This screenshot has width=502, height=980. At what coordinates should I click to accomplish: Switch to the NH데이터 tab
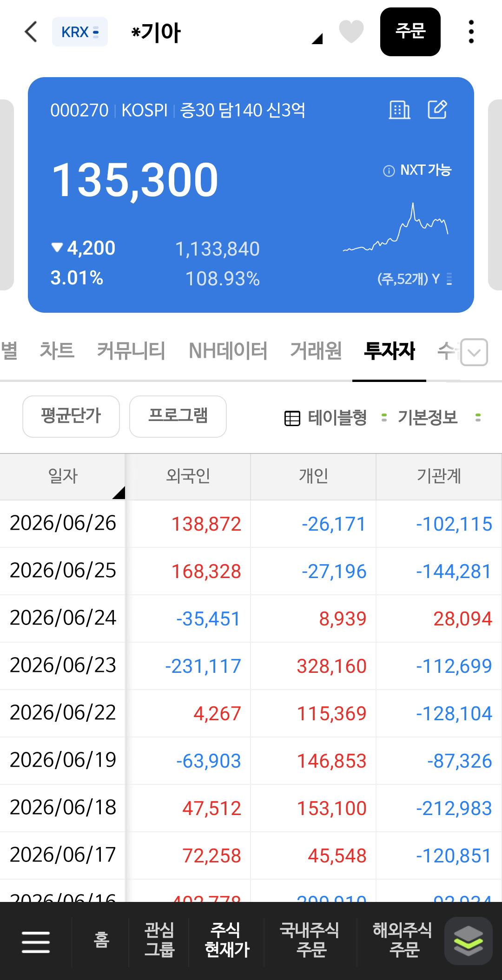tap(228, 350)
